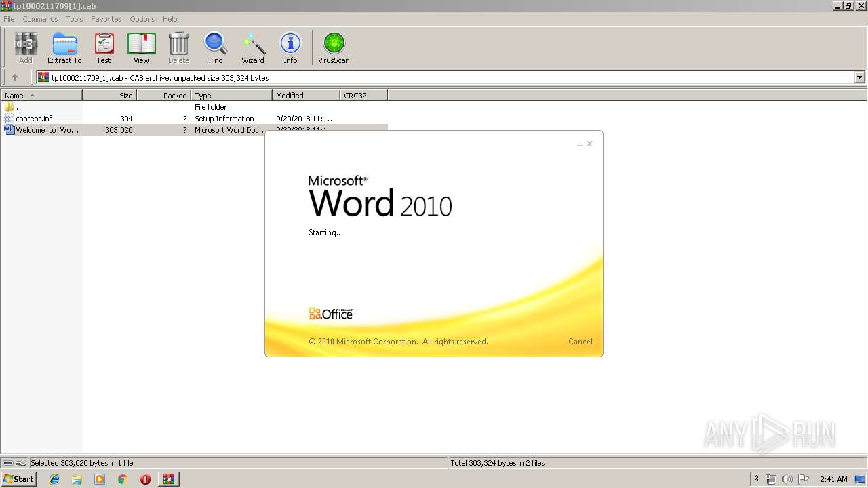Image resolution: width=868 pixels, height=488 pixels.
Task: Click the 303,020 size value
Action: [x=119, y=130]
